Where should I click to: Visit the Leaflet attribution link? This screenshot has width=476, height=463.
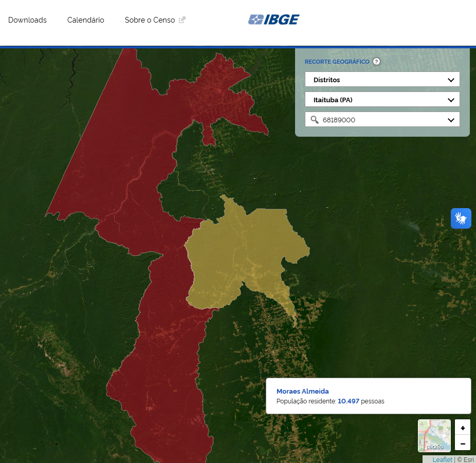pos(442,459)
